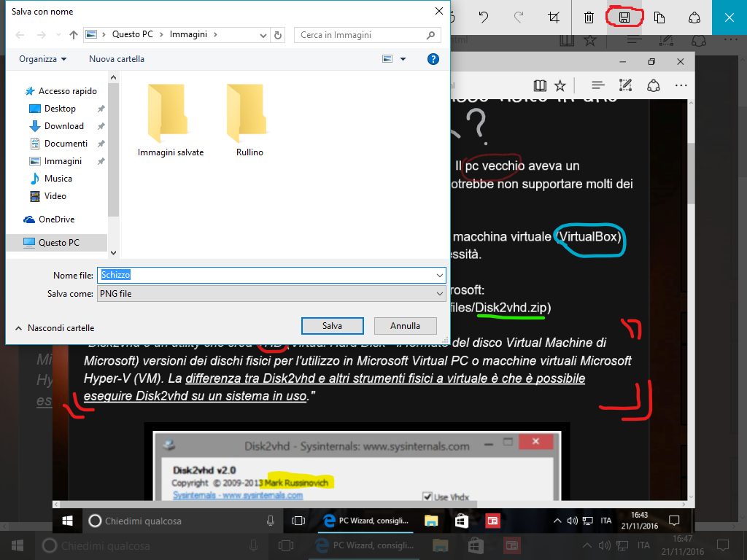747x560 pixels.
Task: Add the current page to favorites
Action: pos(560,85)
